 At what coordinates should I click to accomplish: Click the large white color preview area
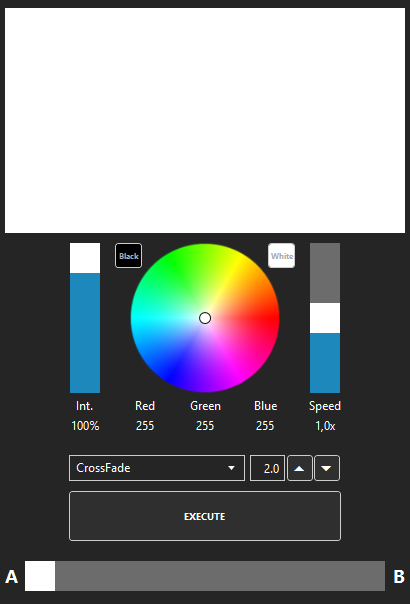tap(205, 121)
